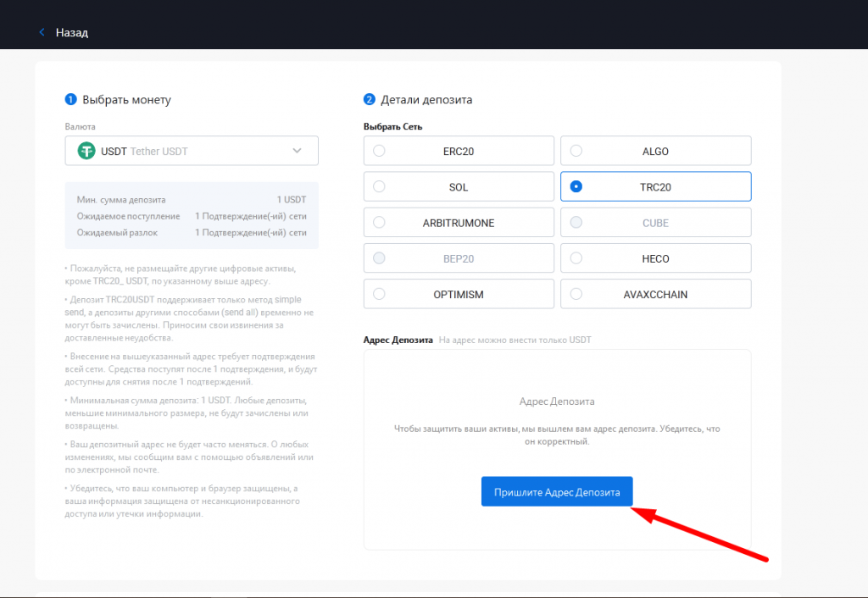Click the Назад navigation link

[71, 32]
